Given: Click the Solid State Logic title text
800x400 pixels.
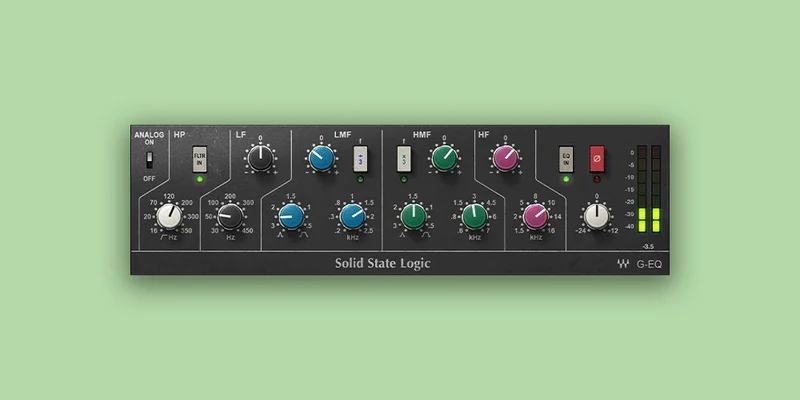Looking at the screenshot, I should (383, 263).
